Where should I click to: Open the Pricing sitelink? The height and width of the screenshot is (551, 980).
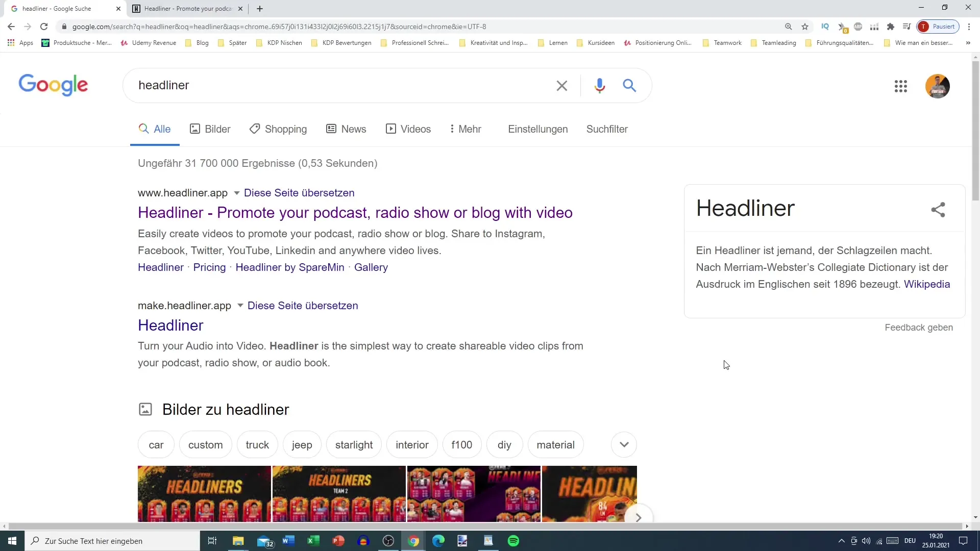click(x=209, y=267)
